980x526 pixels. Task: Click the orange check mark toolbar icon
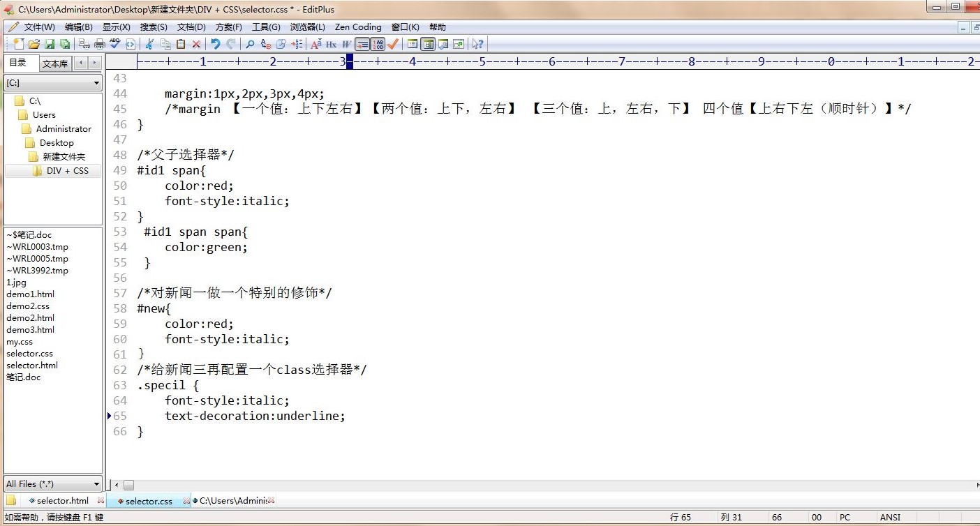[x=393, y=44]
